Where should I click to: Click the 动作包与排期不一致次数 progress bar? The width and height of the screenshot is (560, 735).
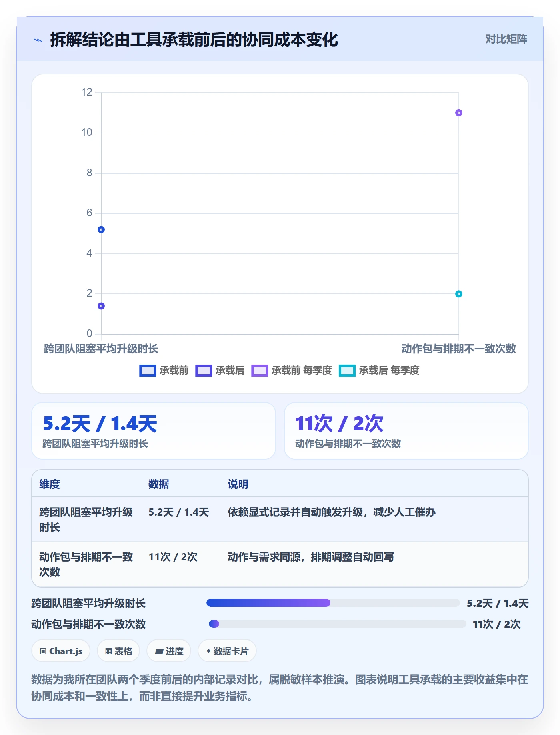coord(337,624)
